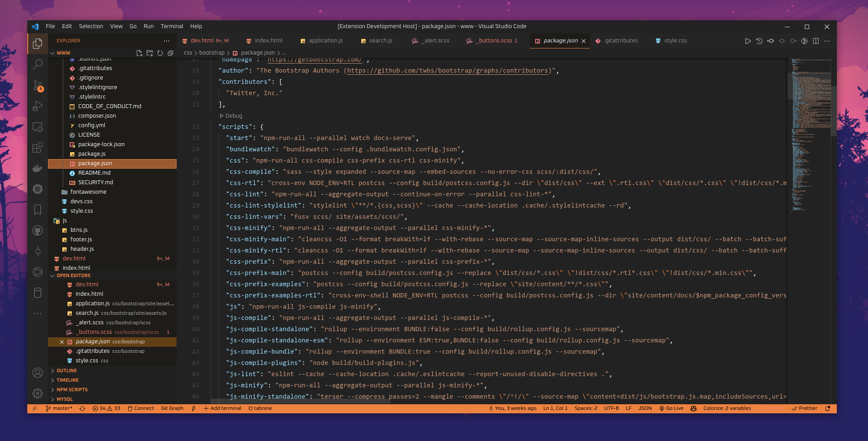Open Git Graph from status bar
Screen dimensions: 868x441
click(x=172, y=408)
